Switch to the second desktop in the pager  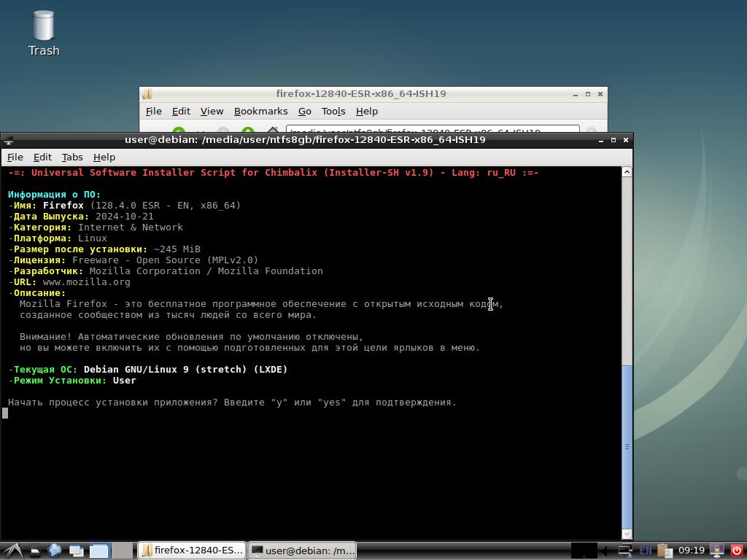coord(123,551)
